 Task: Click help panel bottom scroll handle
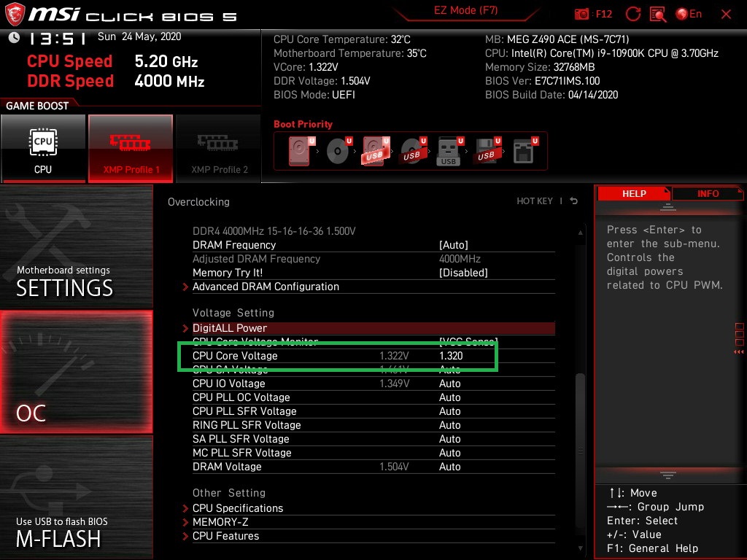pyautogui.click(x=668, y=475)
